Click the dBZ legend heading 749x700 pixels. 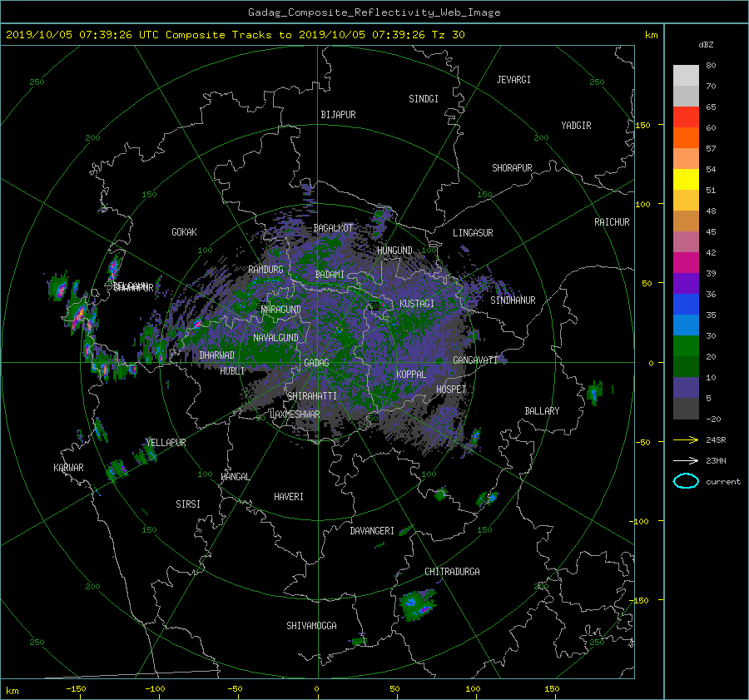(x=706, y=44)
